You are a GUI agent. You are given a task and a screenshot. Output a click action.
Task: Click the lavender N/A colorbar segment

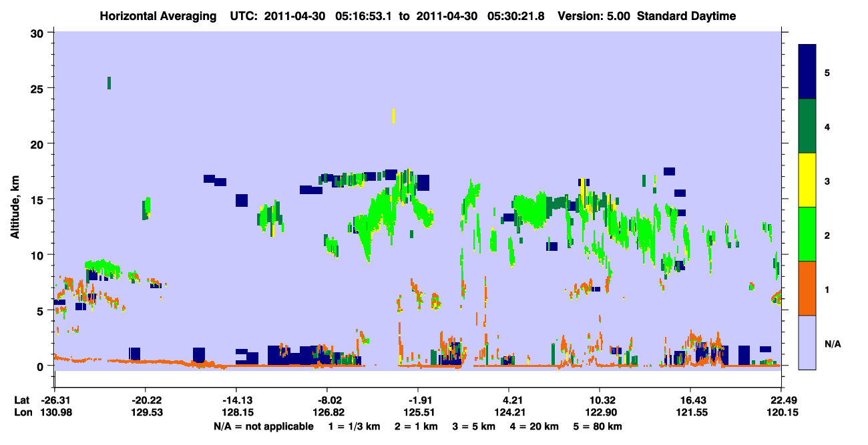[x=807, y=342]
